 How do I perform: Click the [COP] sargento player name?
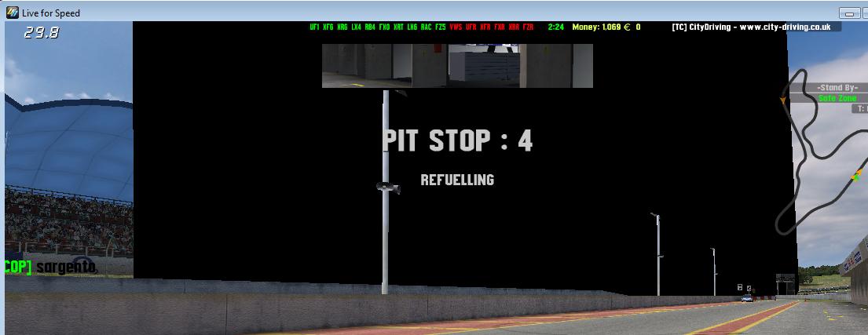[x=49, y=267]
